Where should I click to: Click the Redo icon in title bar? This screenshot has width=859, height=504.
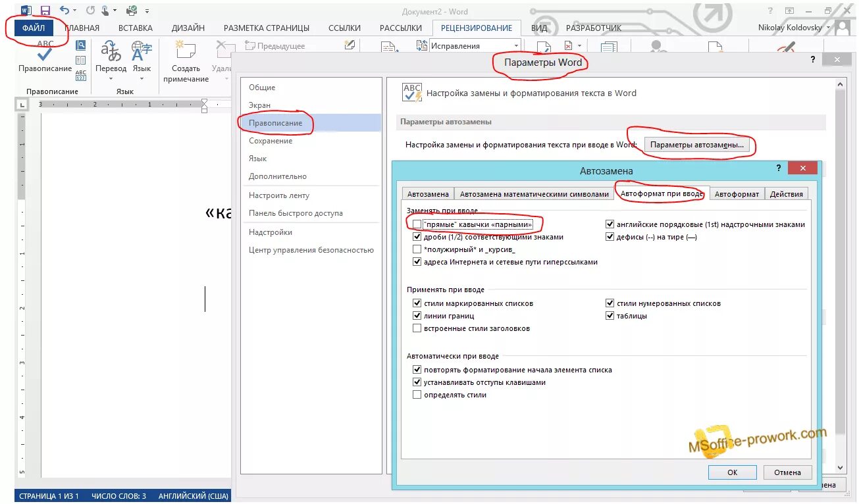point(91,11)
